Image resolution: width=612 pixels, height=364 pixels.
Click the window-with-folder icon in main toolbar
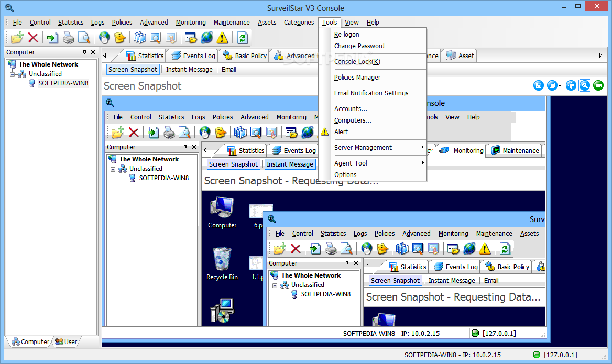(191, 38)
